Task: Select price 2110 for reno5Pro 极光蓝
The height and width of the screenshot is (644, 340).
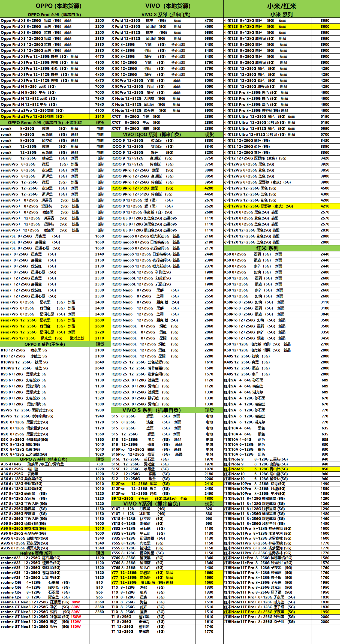Action: pos(100,338)
